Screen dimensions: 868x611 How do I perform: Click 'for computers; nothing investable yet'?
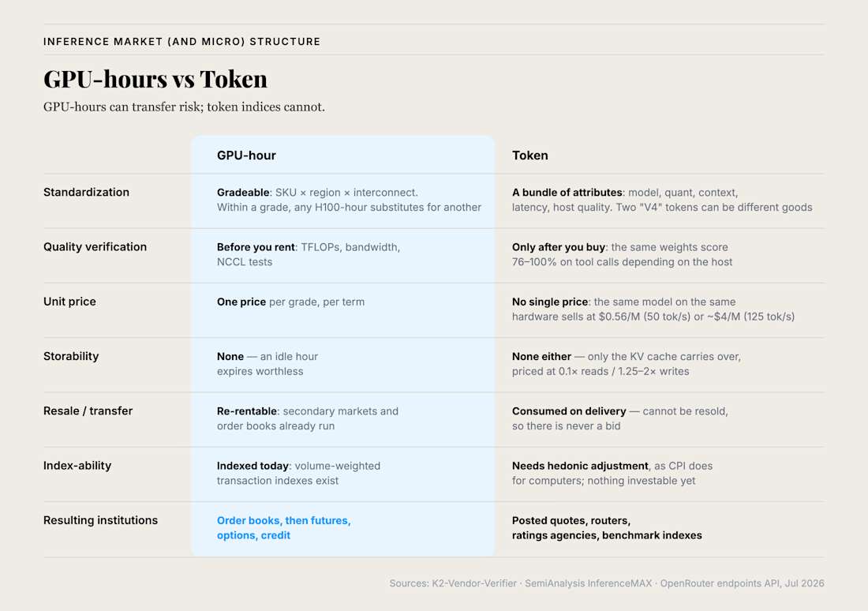[604, 481]
